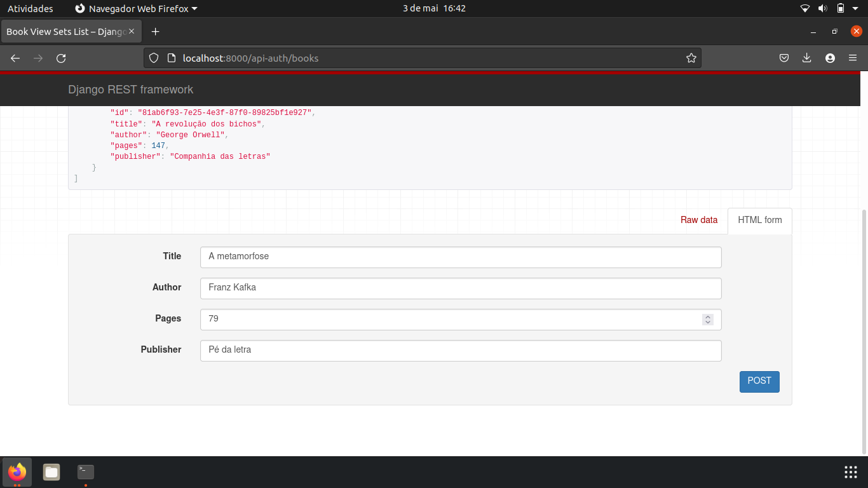The height and width of the screenshot is (488, 868).
Task: Navigate back with the back arrow
Action: [15, 58]
